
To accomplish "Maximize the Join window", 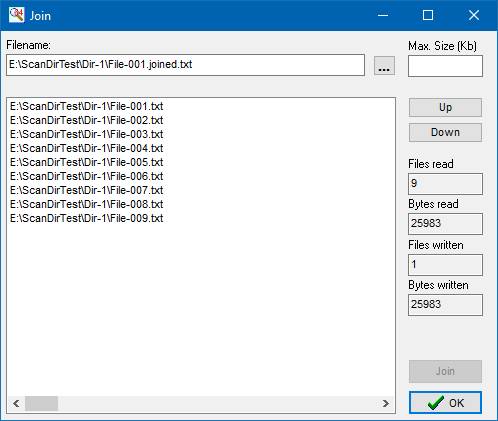I will tap(428, 15).
